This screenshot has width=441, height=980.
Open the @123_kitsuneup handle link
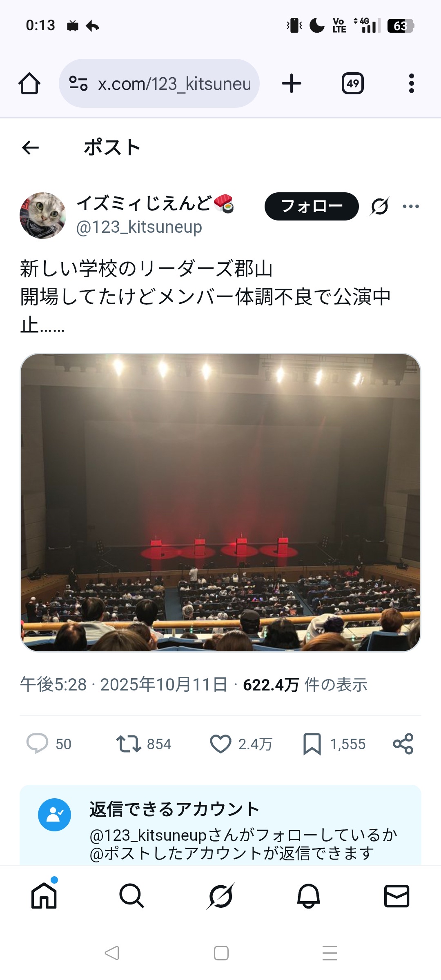click(139, 227)
